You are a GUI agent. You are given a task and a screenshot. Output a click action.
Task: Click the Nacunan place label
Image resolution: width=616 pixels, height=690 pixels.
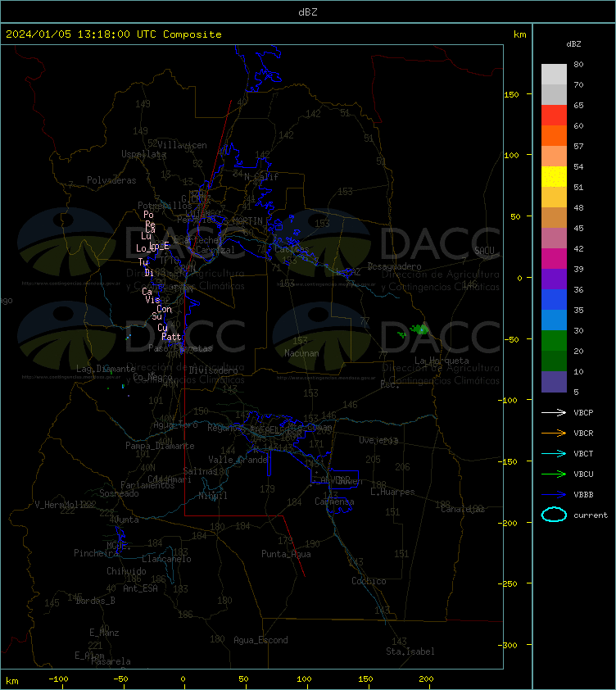301,353
